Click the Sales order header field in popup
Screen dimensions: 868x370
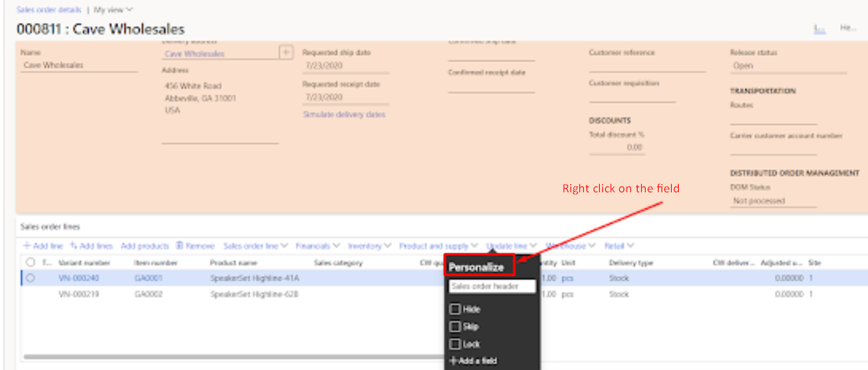point(492,287)
